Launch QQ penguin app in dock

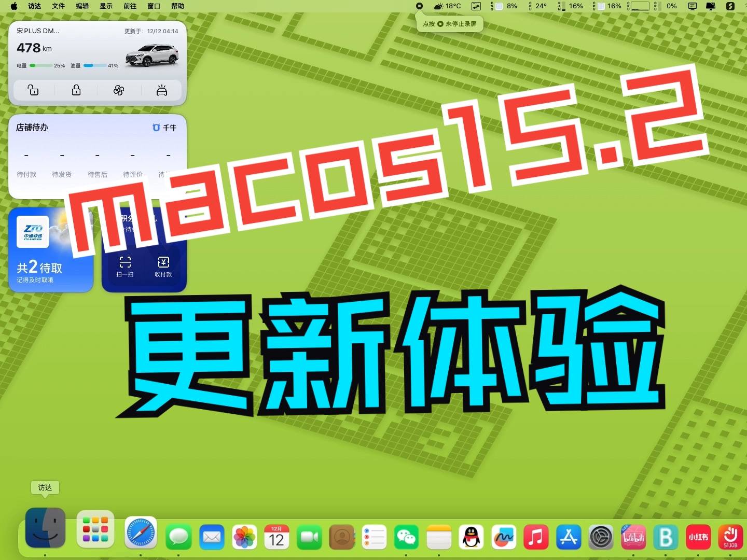tap(471, 537)
